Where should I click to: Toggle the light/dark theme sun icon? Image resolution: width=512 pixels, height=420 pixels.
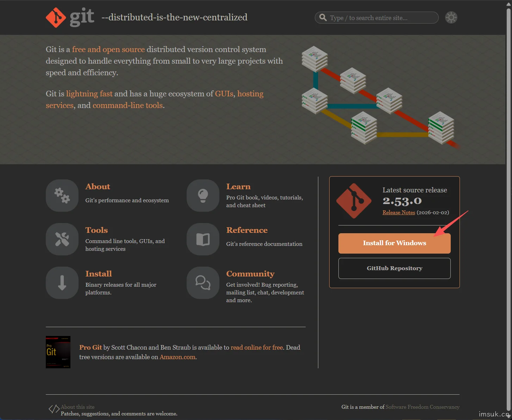point(451,17)
